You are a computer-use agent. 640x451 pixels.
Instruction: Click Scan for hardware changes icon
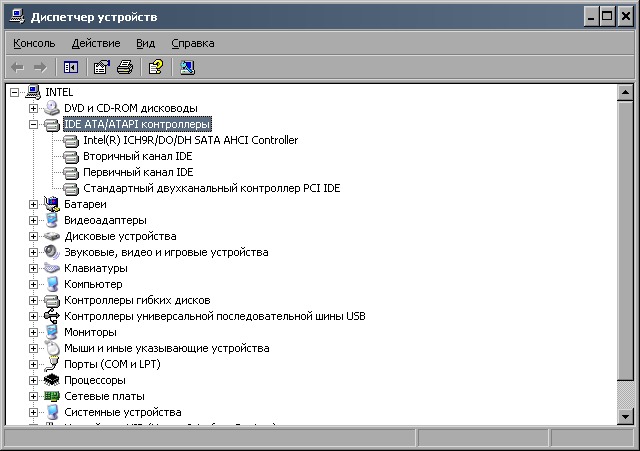click(x=187, y=67)
